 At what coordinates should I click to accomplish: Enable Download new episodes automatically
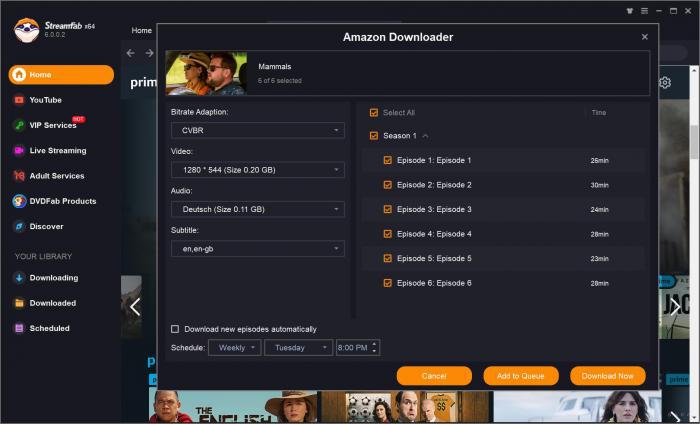175,329
